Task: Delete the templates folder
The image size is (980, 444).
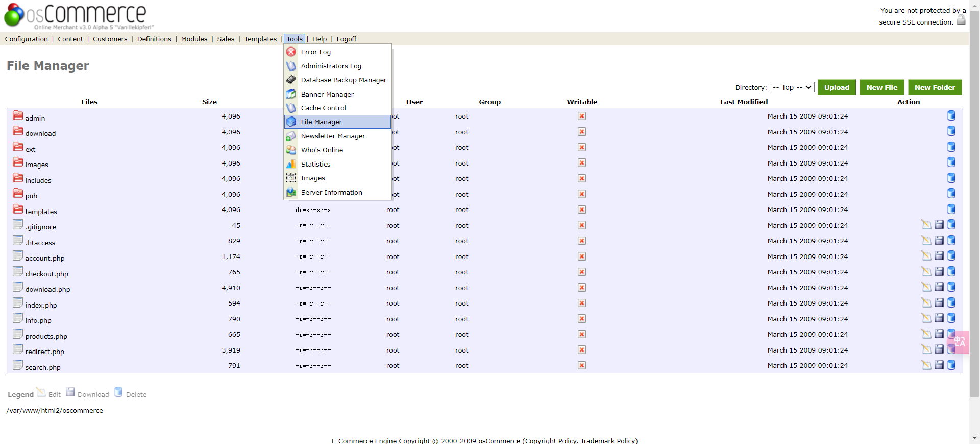Action: pyautogui.click(x=951, y=209)
